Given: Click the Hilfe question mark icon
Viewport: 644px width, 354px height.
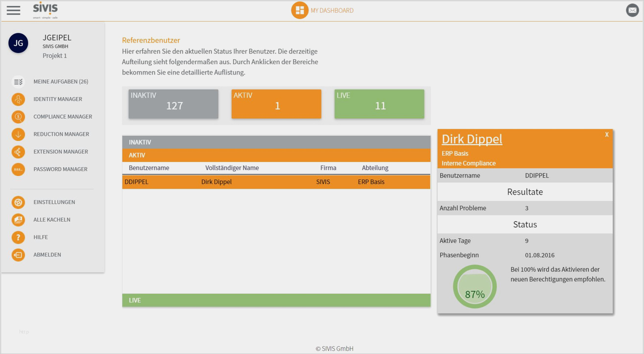Looking at the screenshot, I should coord(18,237).
